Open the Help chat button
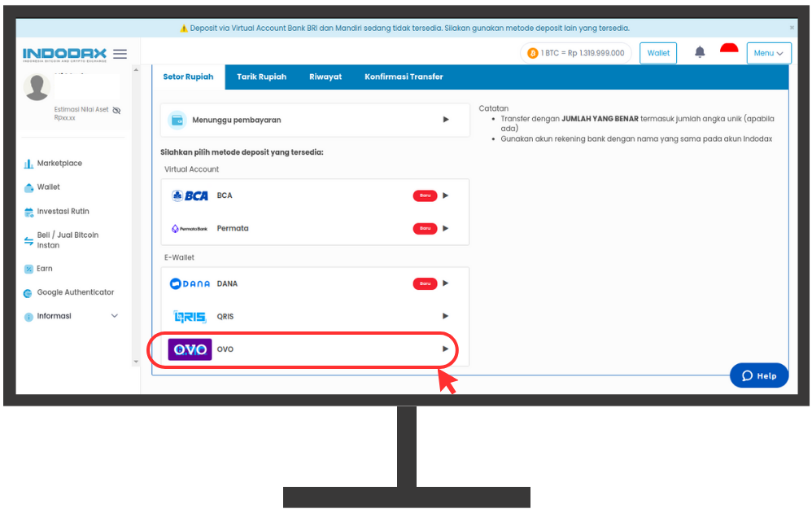The height and width of the screenshot is (509, 812). point(759,375)
